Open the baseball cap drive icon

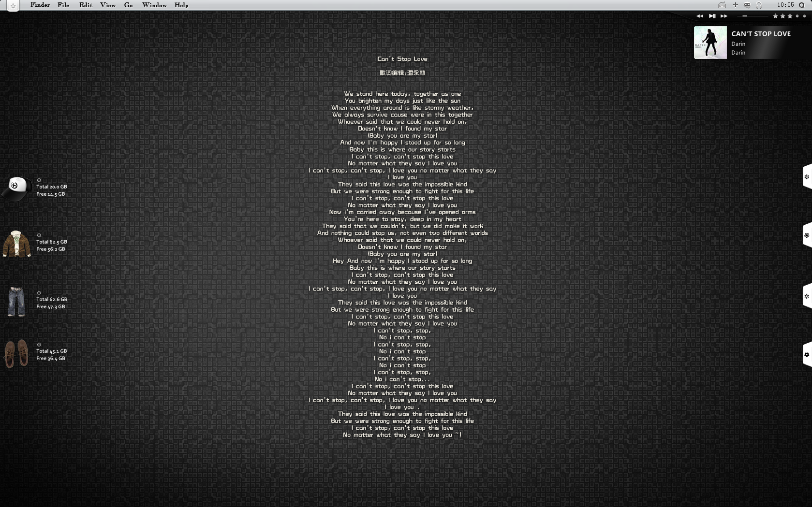(16, 188)
